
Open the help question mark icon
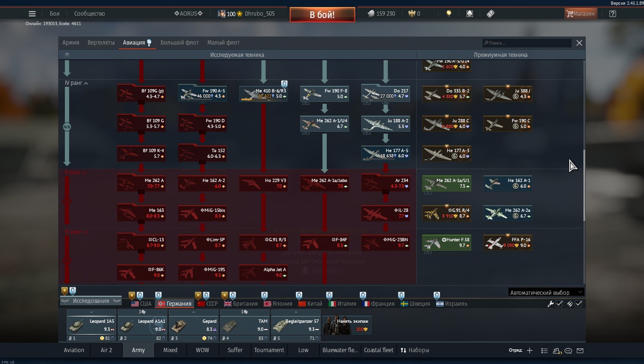[613, 14]
